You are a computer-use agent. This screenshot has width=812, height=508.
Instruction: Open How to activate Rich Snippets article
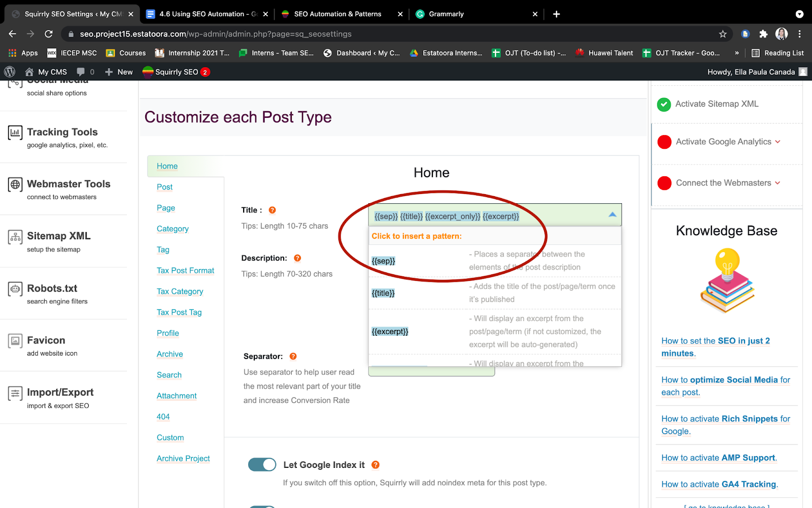(726, 425)
